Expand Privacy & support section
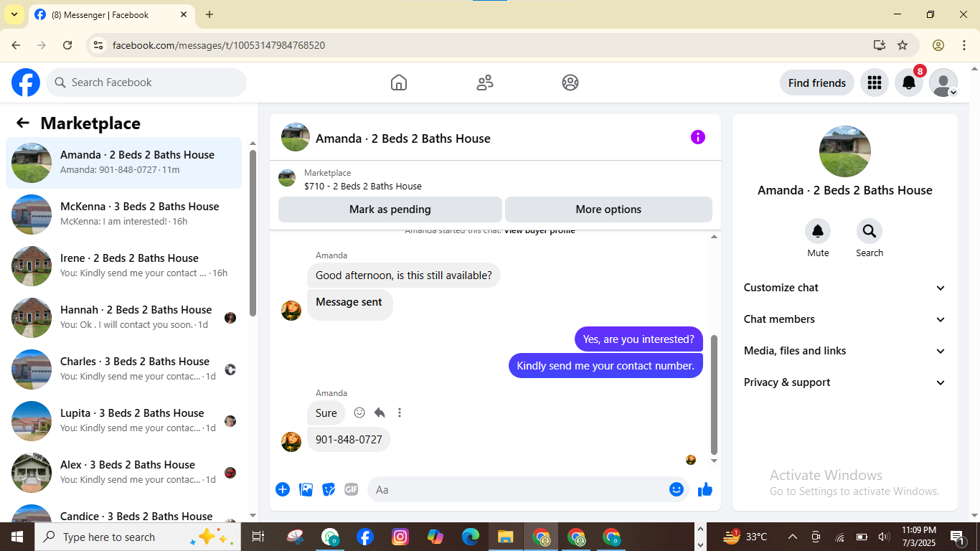 click(x=845, y=382)
